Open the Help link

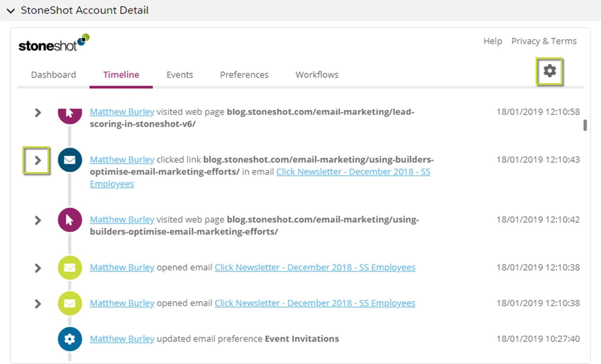(493, 41)
